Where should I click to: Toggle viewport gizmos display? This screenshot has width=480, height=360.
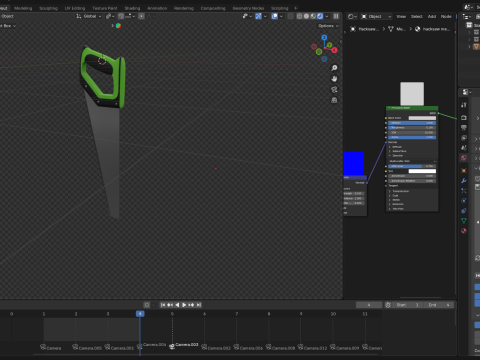click(x=258, y=16)
